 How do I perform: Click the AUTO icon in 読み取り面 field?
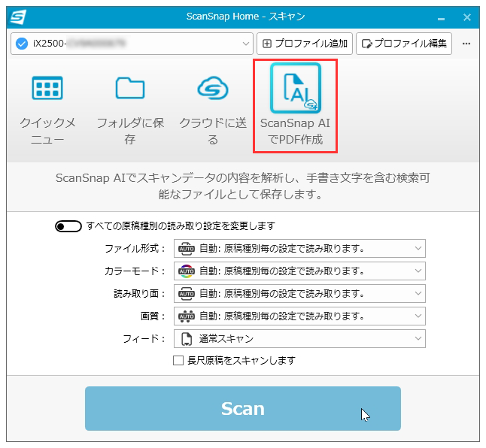pyautogui.click(x=187, y=294)
